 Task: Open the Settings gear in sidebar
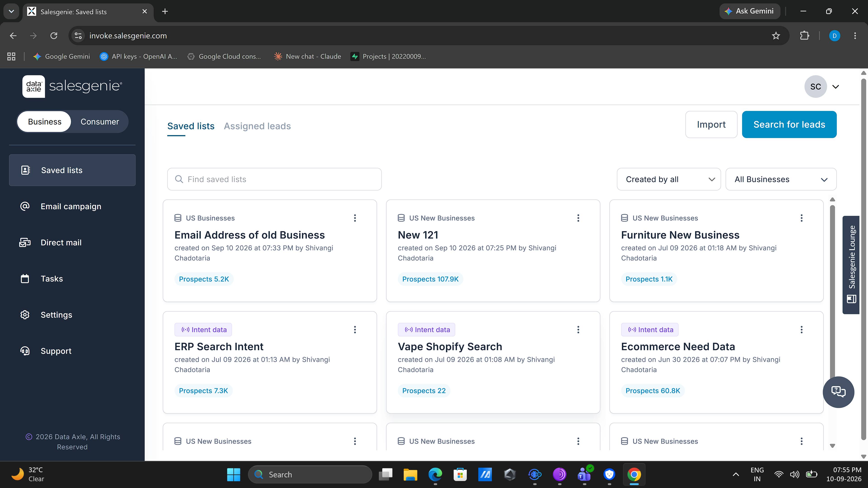pyautogui.click(x=25, y=314)
